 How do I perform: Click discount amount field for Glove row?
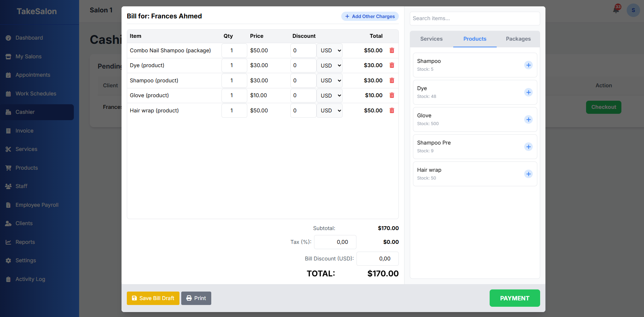303,95
